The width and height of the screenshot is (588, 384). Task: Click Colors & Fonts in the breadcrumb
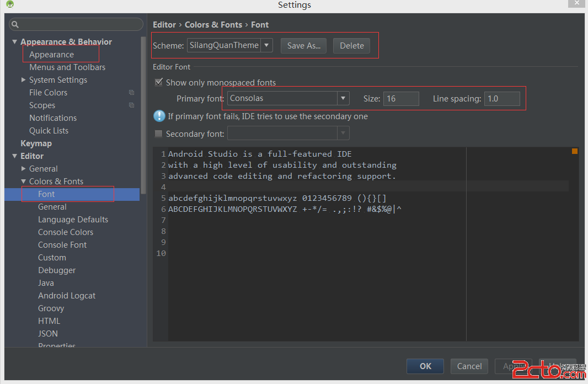pyautogui.click(x=213, y=25)
